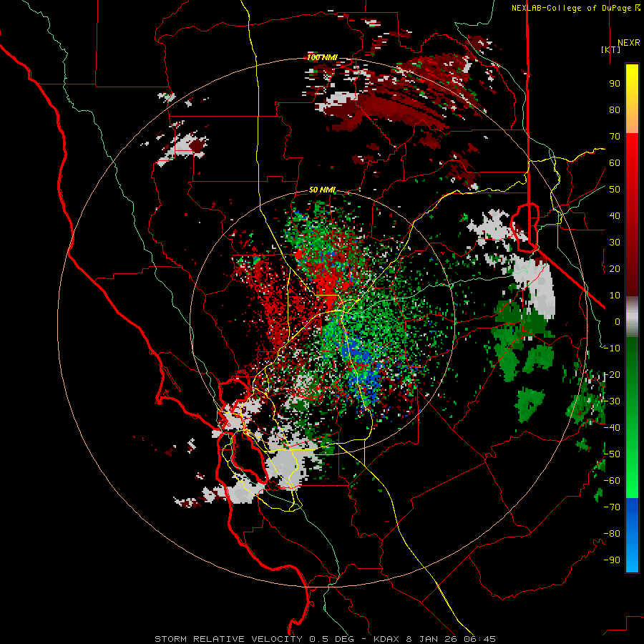Click the 06:45 timestamp in the caption
The height and width of the screenshot is (644, 644).
pos(478,639)
